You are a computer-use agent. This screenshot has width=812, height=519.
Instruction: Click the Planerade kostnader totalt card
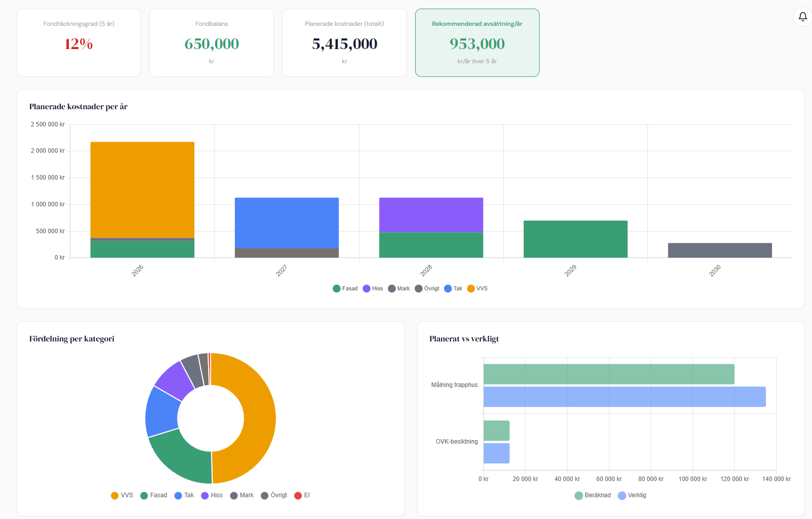344,42
